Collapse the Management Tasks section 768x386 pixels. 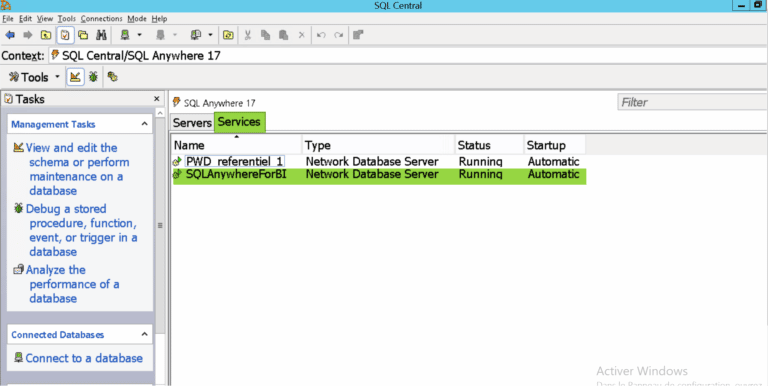pos(144,124)
